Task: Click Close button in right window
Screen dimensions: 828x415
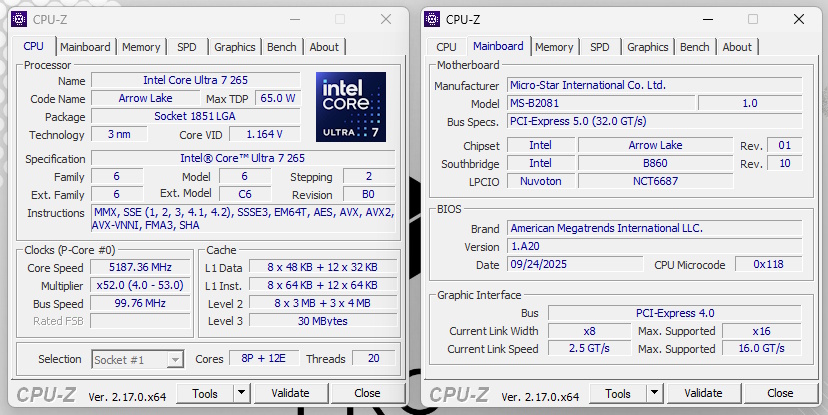Action: click(780, 393)
